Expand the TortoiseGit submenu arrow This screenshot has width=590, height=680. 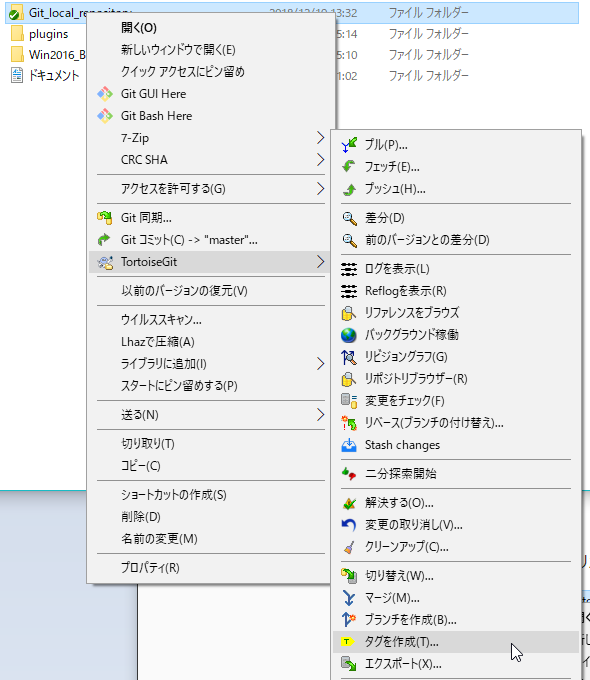point(320,262)
